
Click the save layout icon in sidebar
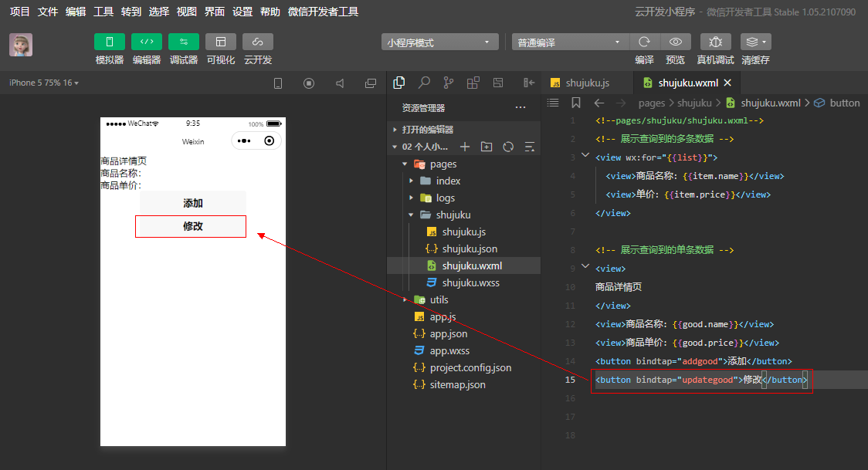498,83
